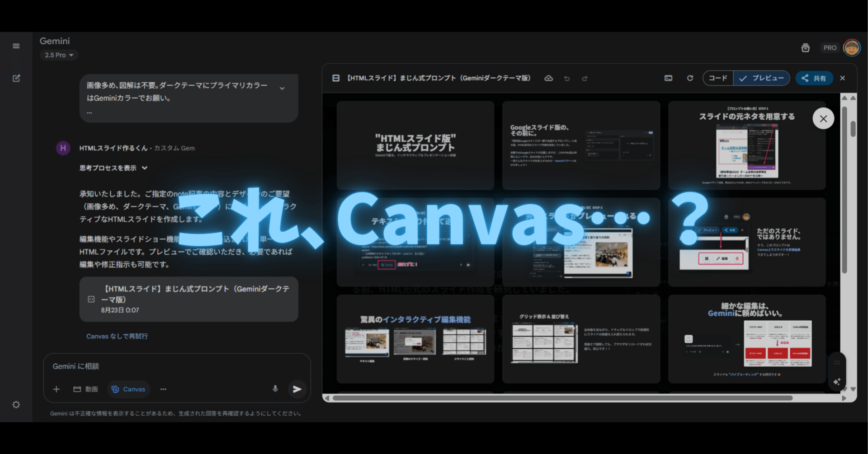The width and height of the screenshot is (868, 454).
Task: Undo the last Canvas change
Action: coord(567,78)
